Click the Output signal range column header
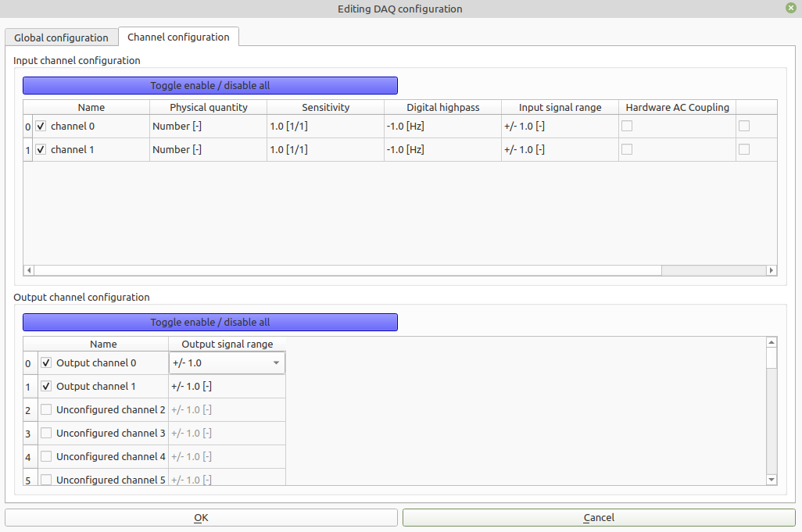This screenshot has width=802, height=532. coord(227,344)
